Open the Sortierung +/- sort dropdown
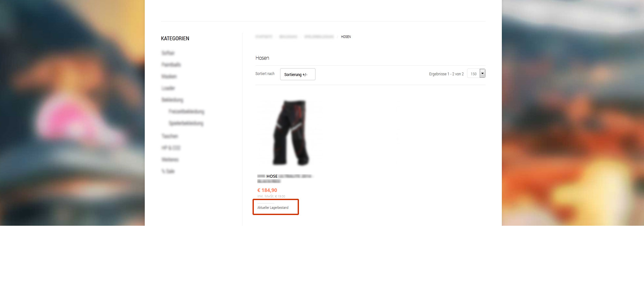 click(x=298, y=74)
